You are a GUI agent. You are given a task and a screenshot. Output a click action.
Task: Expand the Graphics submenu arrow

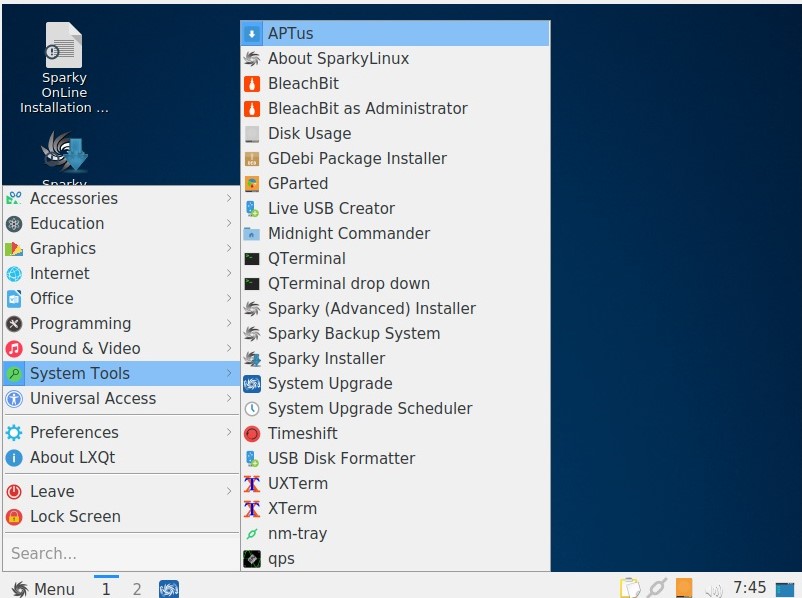[x=229, y=249]
